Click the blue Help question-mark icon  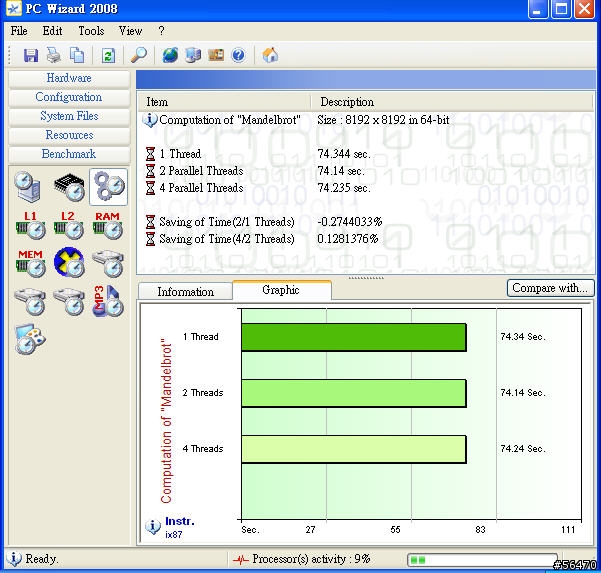[x=238, y=55]
